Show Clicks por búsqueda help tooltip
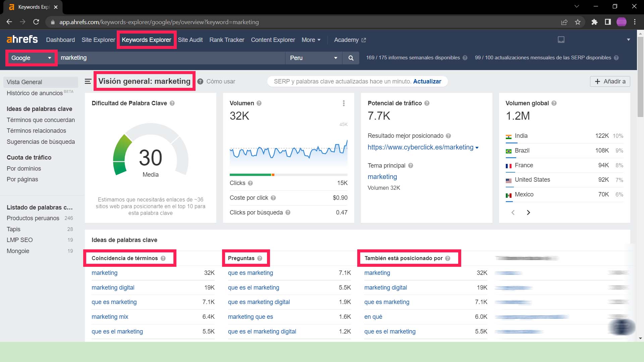Image resolution: width=644 pixels, height=362 pixels. pos(288,213)
